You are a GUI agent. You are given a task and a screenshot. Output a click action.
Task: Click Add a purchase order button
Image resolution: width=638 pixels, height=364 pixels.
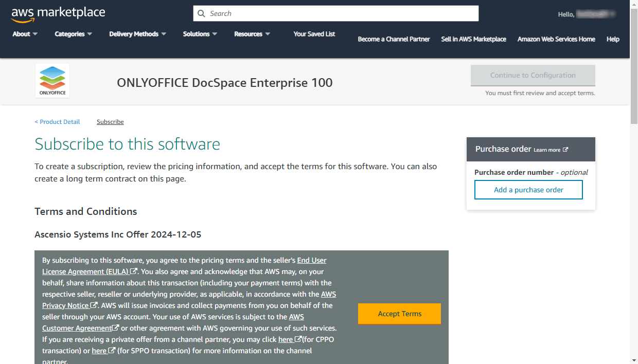tap(528, 190)
